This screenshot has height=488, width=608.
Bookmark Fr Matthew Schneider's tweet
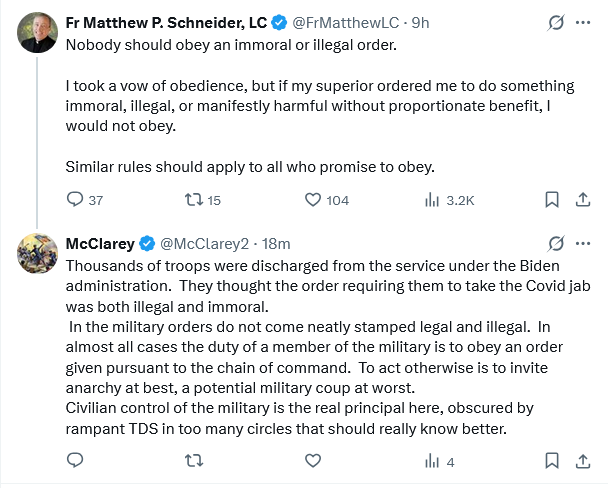[x=551, y=200]
